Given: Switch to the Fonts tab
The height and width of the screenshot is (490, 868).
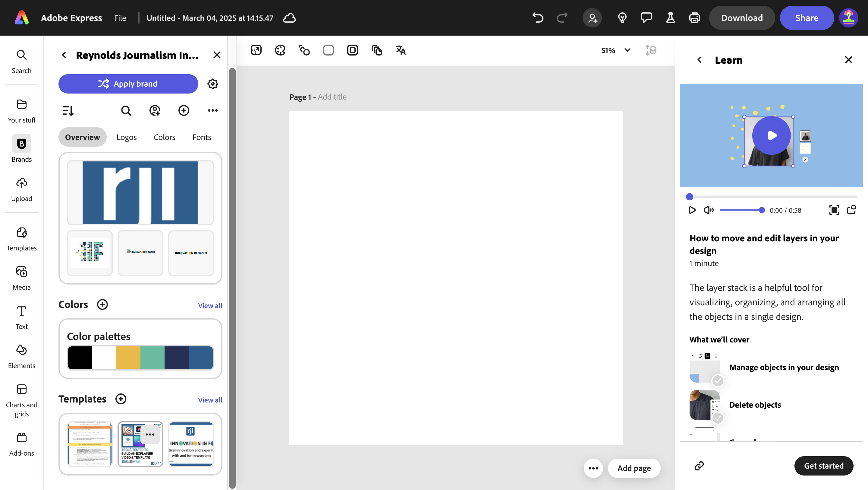Looking at the screenshot, I should click(202, 137).
